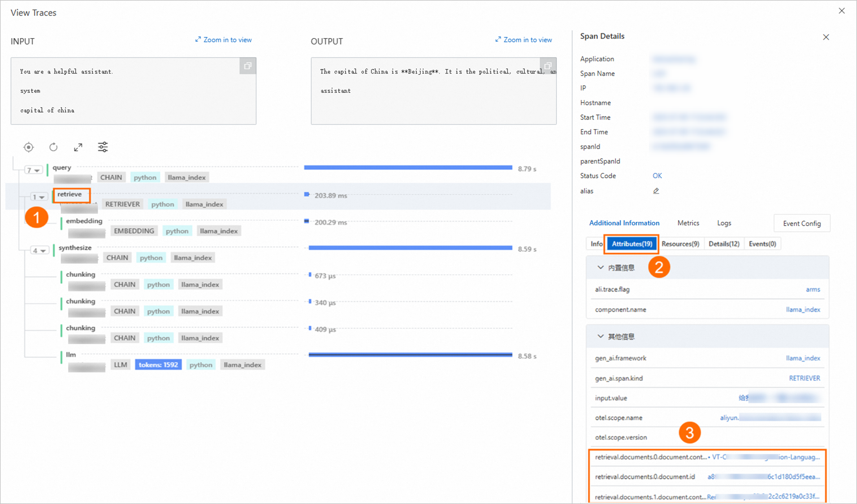Click the retrieval.documents.0.document.id attribute row
The width and height of the screenshot is (857, 504).
point(707,477)
